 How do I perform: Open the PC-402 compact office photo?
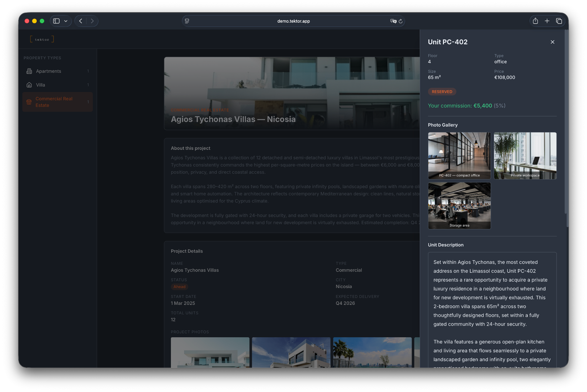(459, 156)
